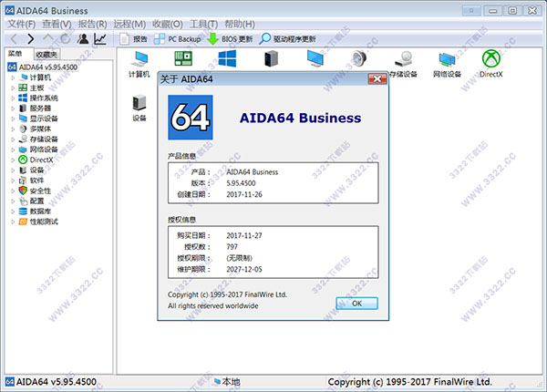Click license count 797

[x=232, y=247]
